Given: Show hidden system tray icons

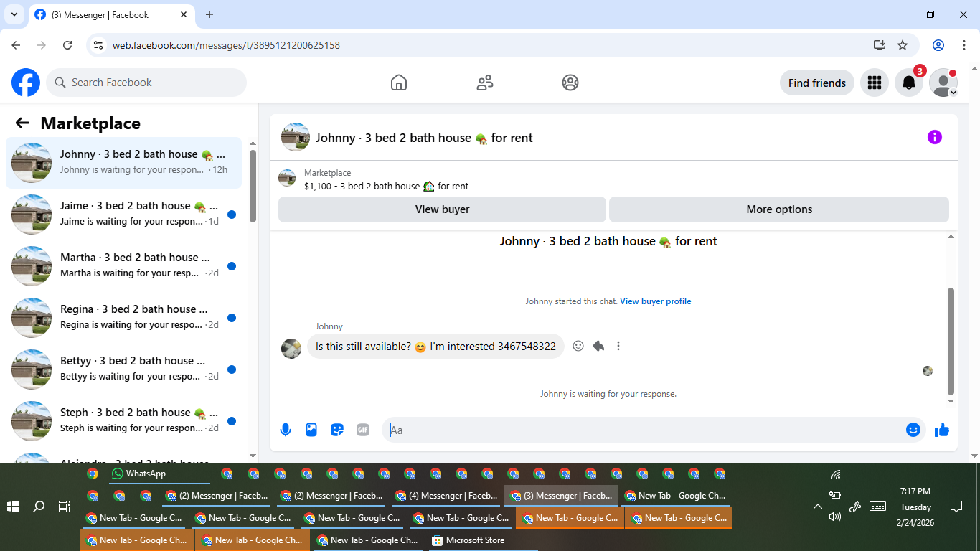Looking at the screenshot, I should pyautogui.click(x=817, y=507).
